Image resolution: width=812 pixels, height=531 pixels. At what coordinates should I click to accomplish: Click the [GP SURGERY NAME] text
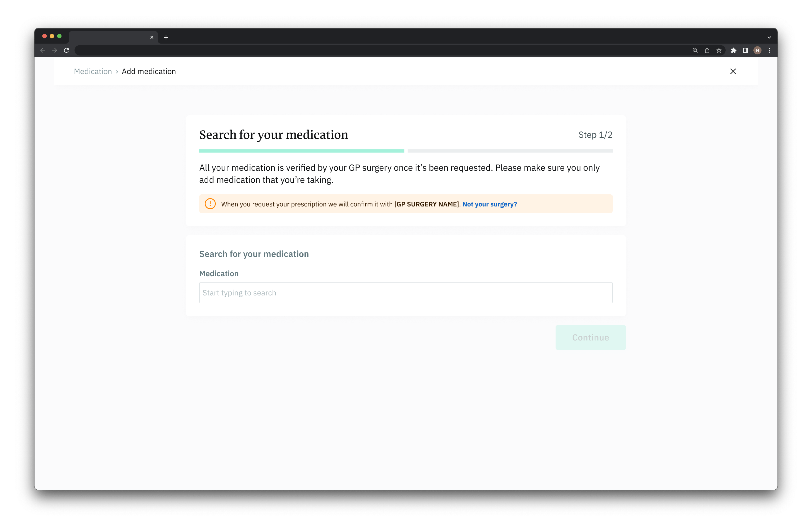[426, 204]
